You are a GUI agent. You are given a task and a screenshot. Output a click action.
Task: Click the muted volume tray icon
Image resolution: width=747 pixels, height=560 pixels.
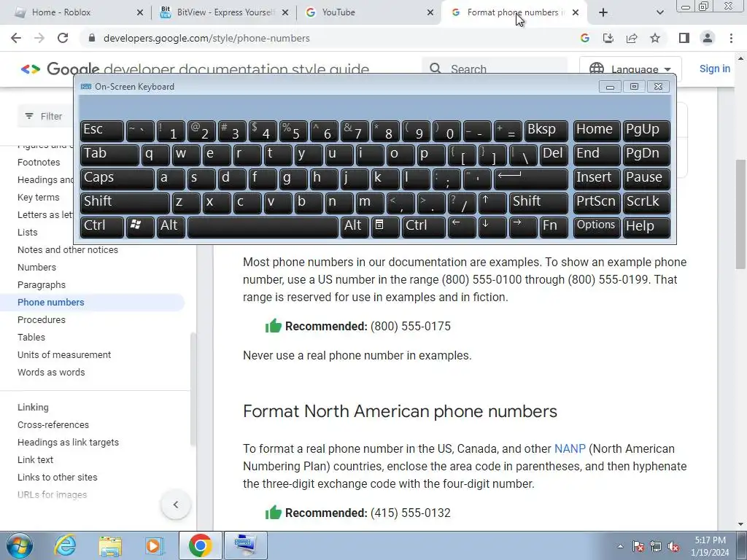[673, 546]
